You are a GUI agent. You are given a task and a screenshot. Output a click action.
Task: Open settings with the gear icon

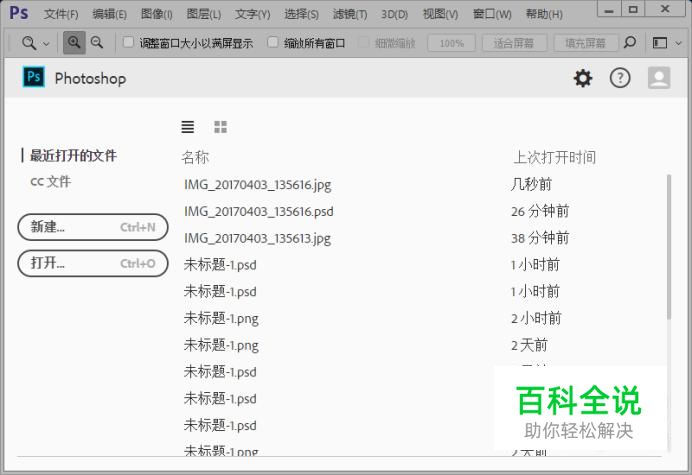583,78
